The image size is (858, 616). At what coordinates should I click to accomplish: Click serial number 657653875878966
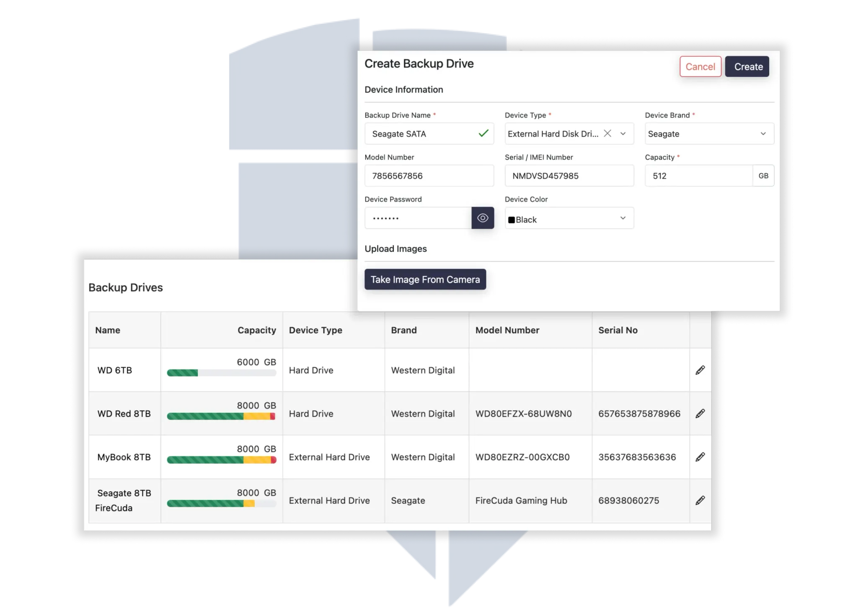click(639, 414)
